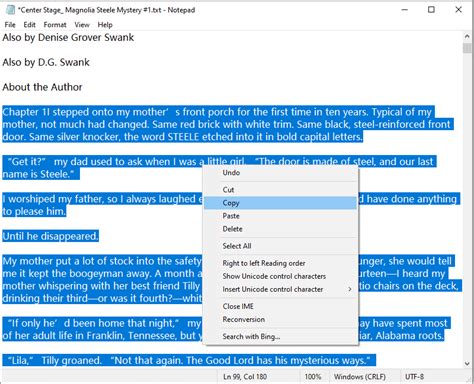Toggle Right to left Reading order

tap(281, 263)
